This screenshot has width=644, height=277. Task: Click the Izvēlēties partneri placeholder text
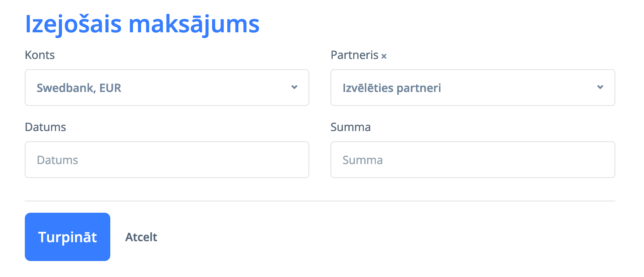point(392,88)
